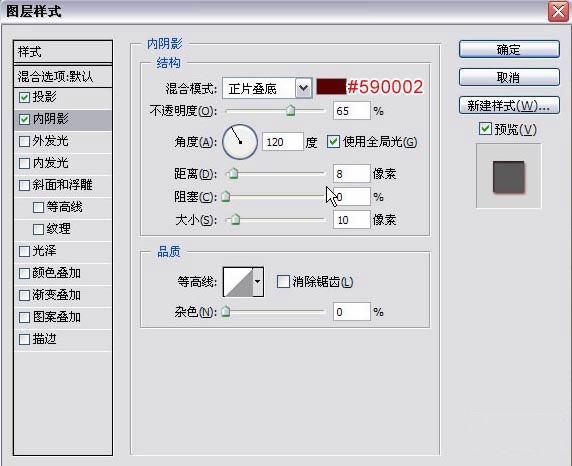Screen dimensions: 572x466
Task: Click the 杂色 noise slider handle
Action: tap(226, 311)
